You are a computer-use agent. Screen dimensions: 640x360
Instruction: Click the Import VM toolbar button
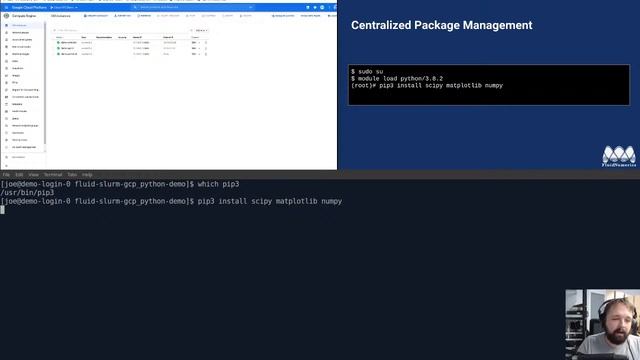click(122, 16)
